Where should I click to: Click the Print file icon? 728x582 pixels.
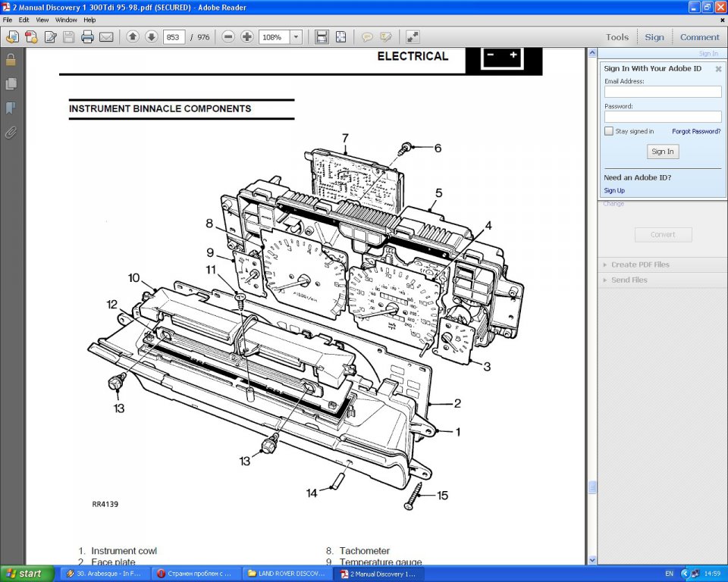87,37
